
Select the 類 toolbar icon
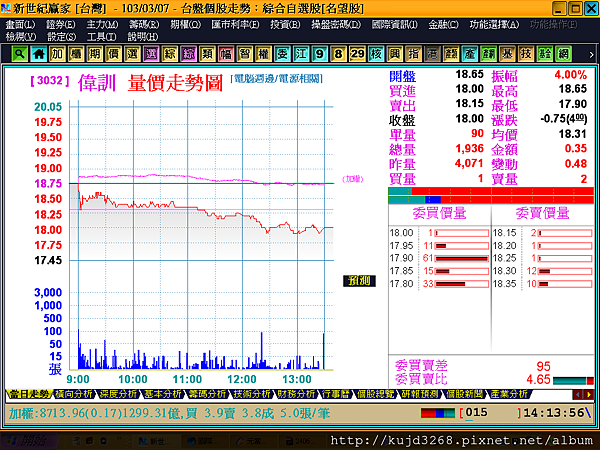point(207,54)
